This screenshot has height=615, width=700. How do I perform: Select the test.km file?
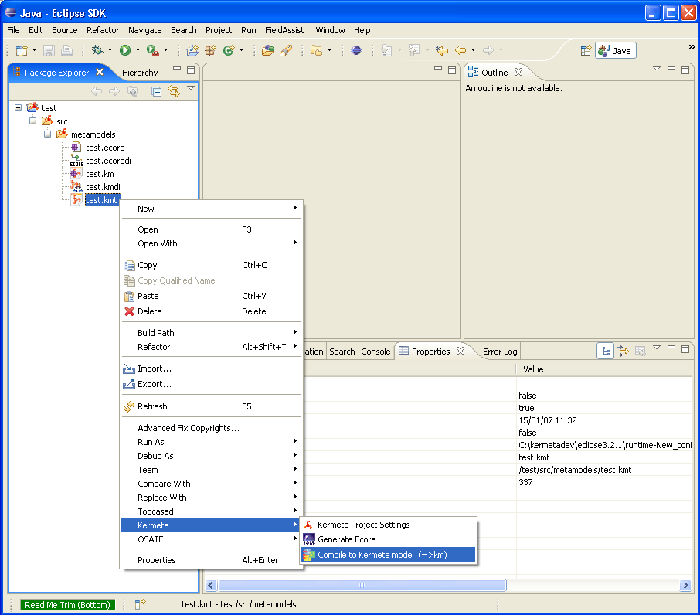tap(100, 174)
